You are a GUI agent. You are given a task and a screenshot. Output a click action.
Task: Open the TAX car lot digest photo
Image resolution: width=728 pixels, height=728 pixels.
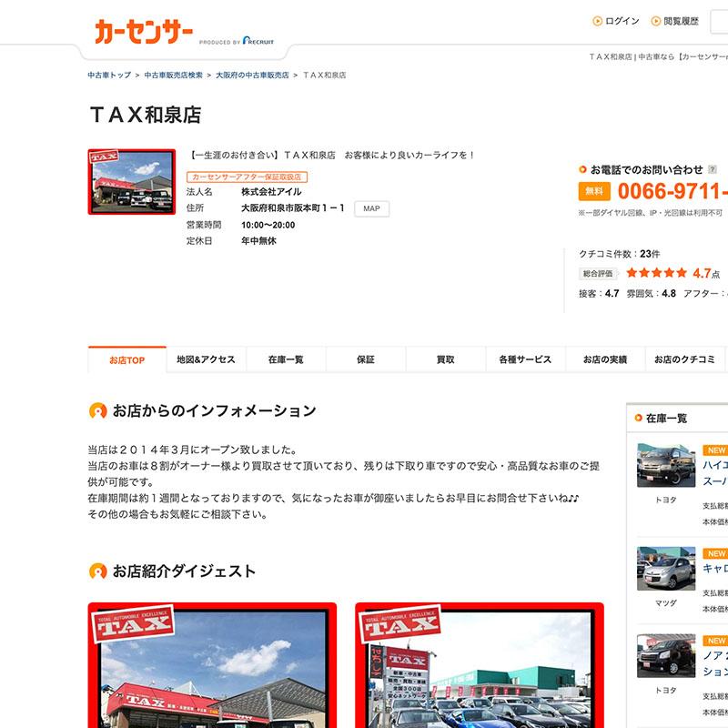point(480,665)
